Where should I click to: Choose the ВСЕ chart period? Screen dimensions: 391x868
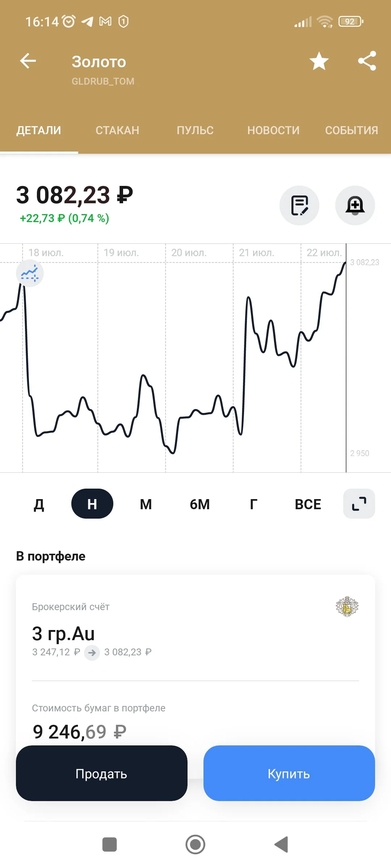308,504
